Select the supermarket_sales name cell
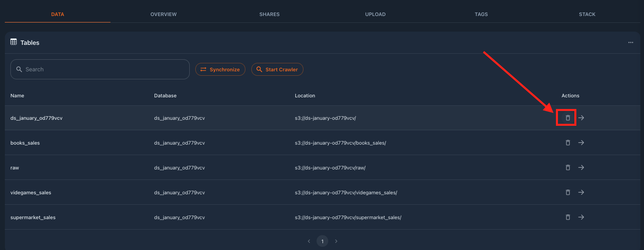 [x=33, y=218]
